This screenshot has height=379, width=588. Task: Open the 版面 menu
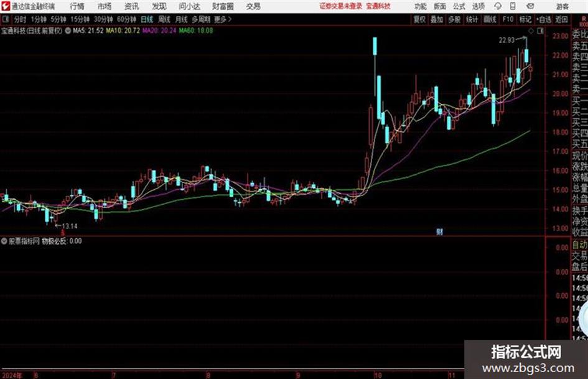[439, 6]
